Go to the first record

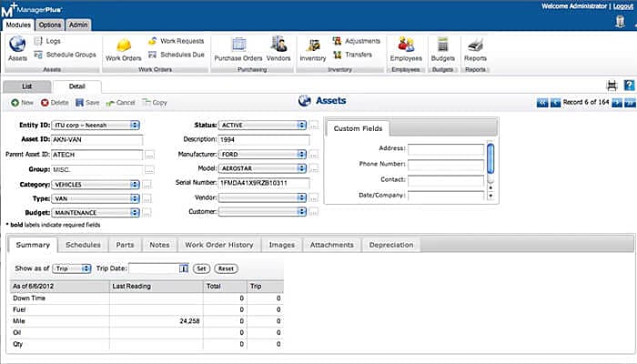(542, 103)
